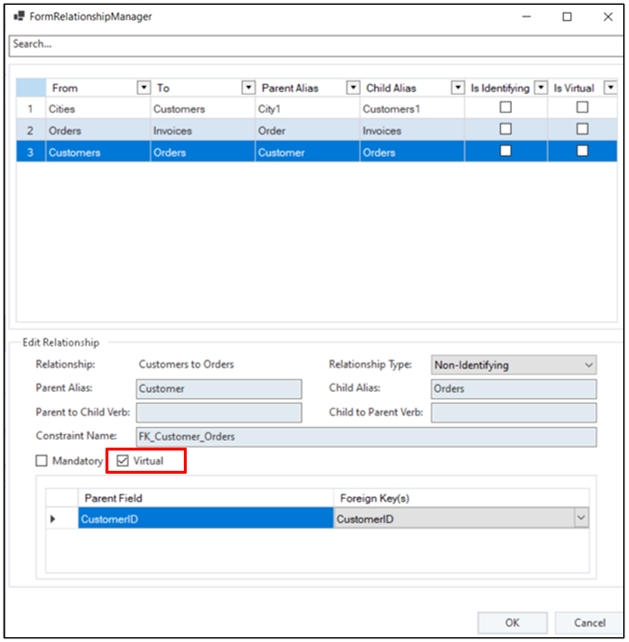Check Is Virtual for Orders to Invoices row
The height and width of the screenshot is (642, 629).
coord(581,130)
